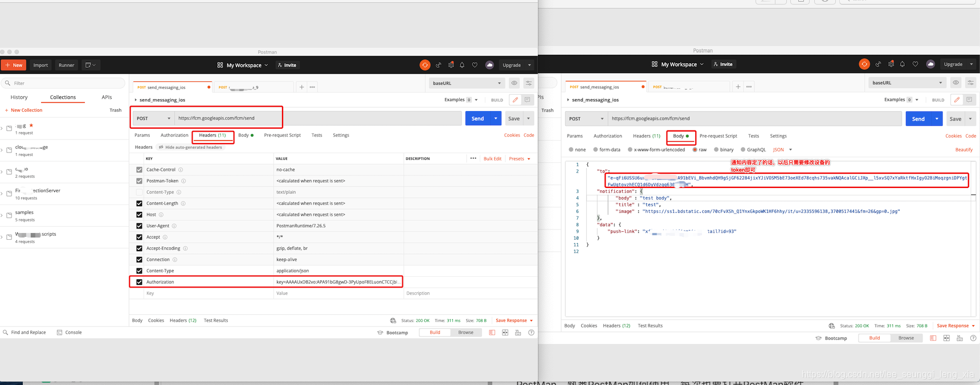The width and height of the screenshot is (980, 385).
Task: Select the form-data body radio button
Action: tap(595, 150)
